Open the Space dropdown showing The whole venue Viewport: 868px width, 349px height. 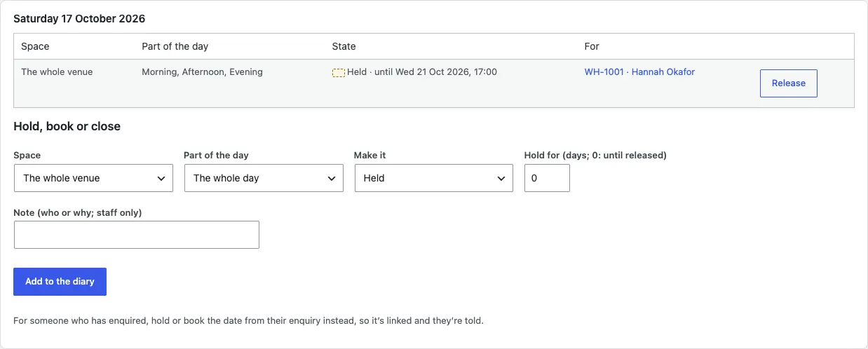click(x=93, y=178)
